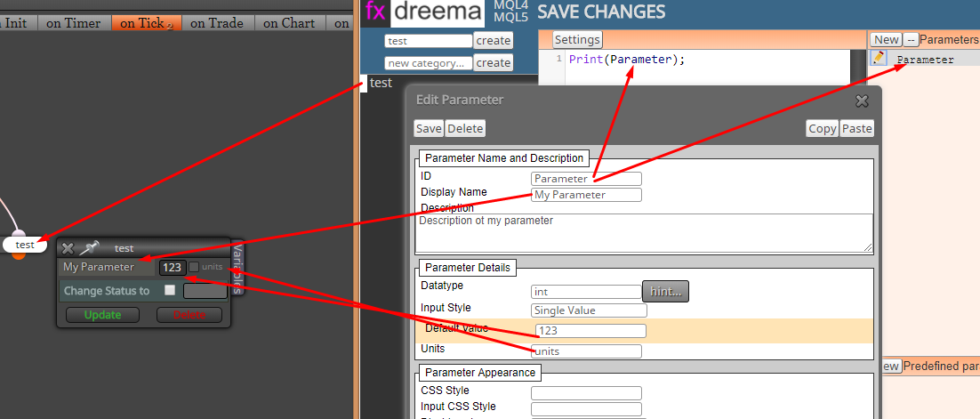Viewport: 980px width, 419px height.
Task: Click create next to new category field
Action: (494, 62)
